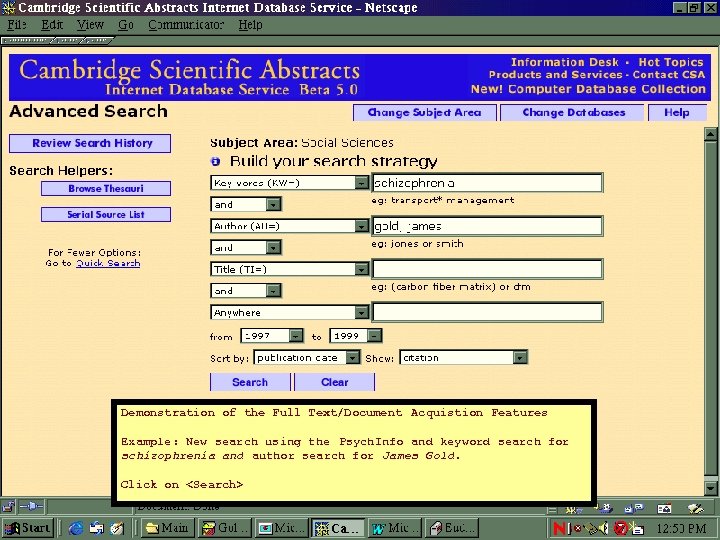Viewport: 720px width, 540px height.
Task: Open Netscape Navigator component bar icon
Action: pos(572,508)
